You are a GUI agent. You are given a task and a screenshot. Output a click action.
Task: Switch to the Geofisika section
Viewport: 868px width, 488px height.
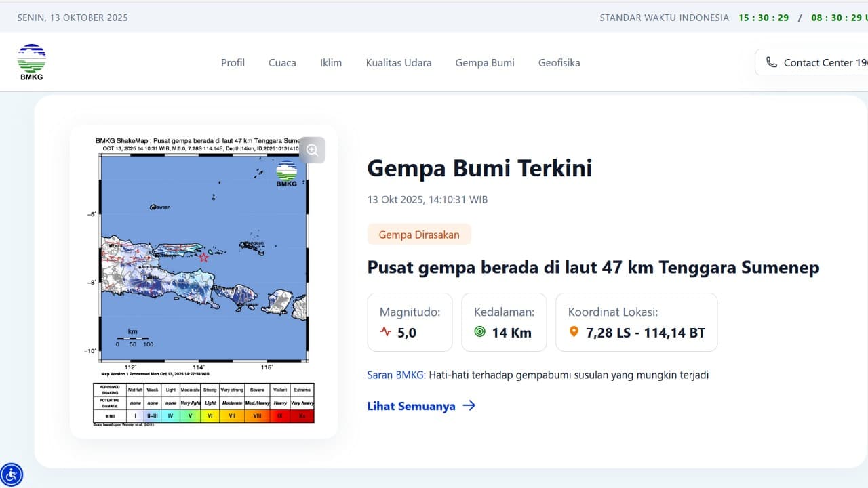point(559,62)
